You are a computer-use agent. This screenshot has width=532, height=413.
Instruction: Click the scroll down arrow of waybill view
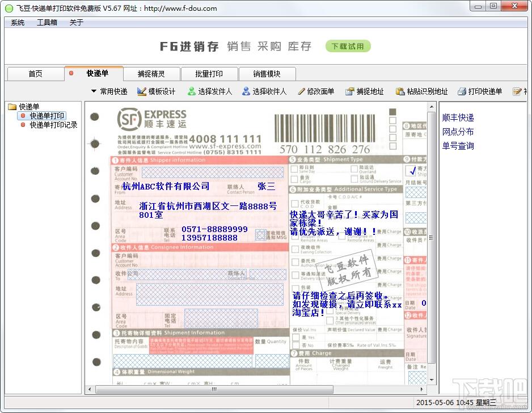[x=431, y=380]
